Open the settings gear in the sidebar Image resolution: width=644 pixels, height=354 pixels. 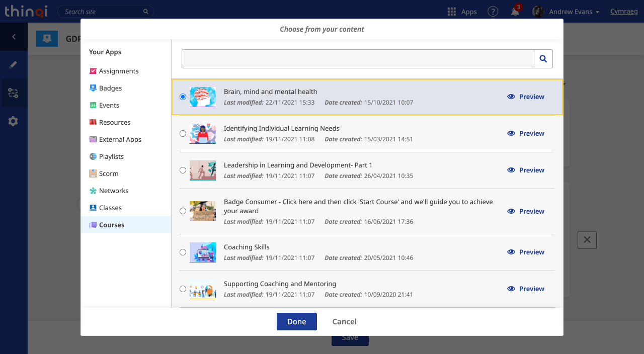coord(14,121)
